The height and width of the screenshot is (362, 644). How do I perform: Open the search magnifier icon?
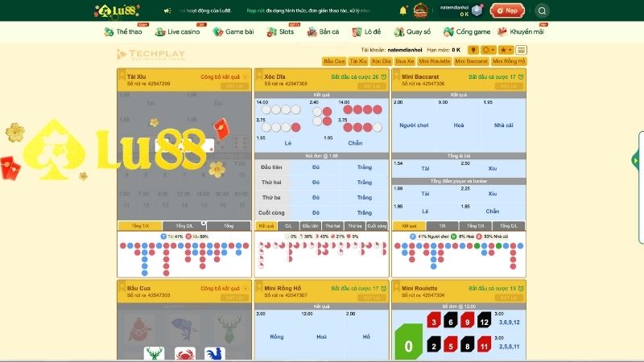(542, 10)
